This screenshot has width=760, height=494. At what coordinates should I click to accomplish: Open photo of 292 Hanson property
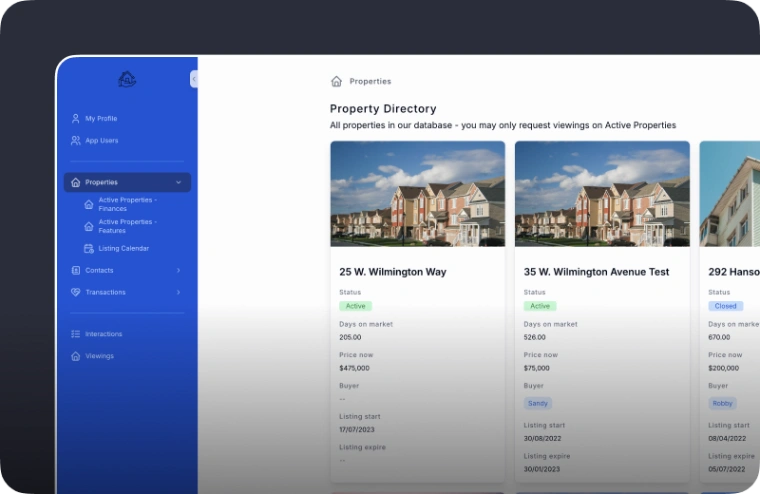tap(729, 194)
